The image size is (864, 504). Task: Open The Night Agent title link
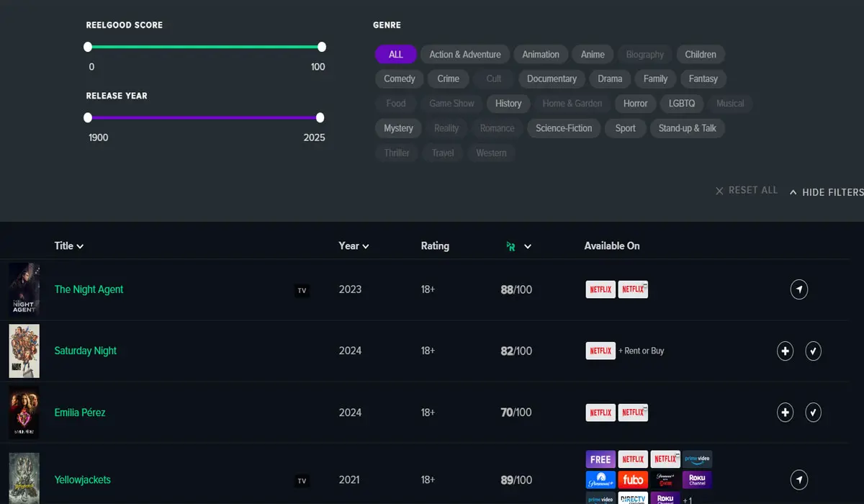89,289
